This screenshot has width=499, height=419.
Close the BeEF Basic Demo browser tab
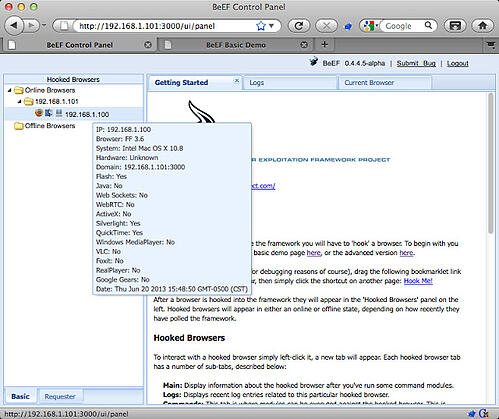pyautogui.click(x=304, y=45)
